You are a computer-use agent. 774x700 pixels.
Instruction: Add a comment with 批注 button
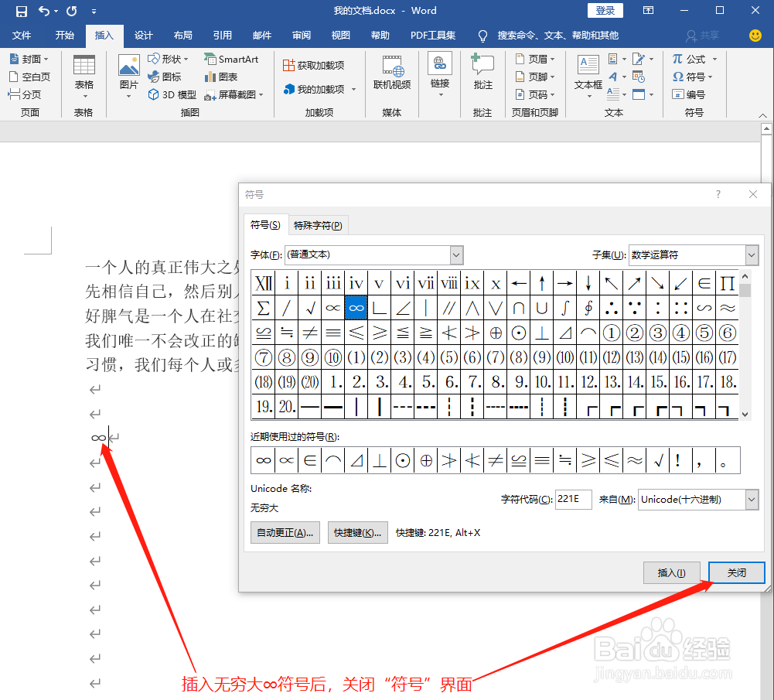482,73
